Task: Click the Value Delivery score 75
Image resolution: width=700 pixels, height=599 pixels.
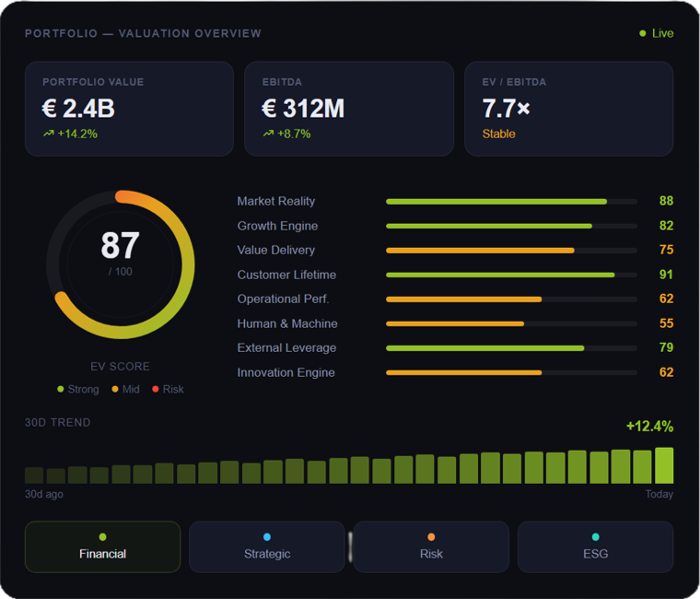Action: point(666,250)
